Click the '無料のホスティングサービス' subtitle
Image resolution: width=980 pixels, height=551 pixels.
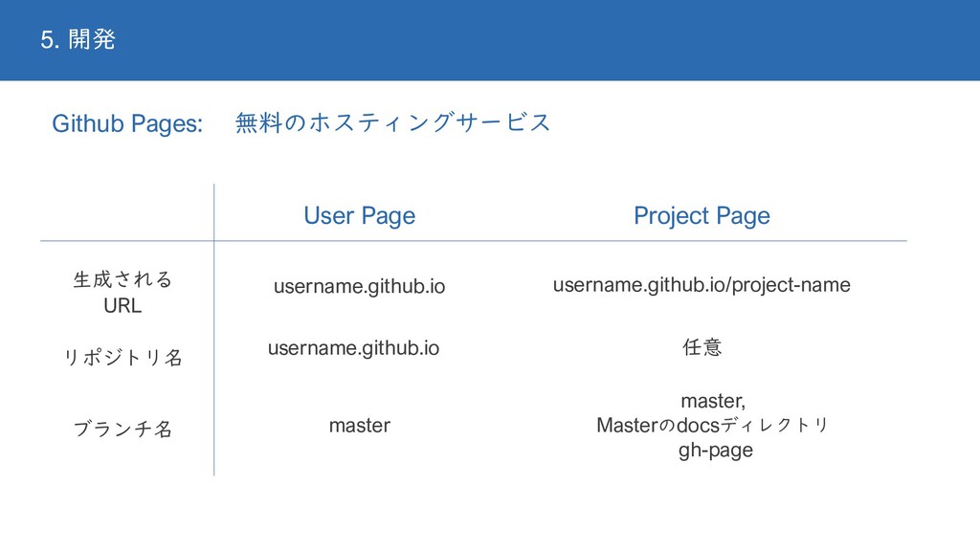click(x=392, y=121)
